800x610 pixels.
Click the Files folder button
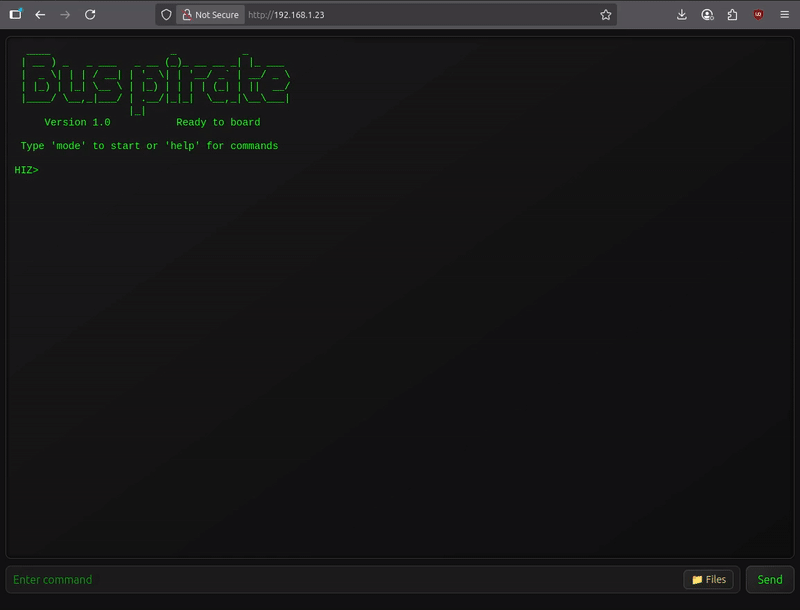[709, 580]
